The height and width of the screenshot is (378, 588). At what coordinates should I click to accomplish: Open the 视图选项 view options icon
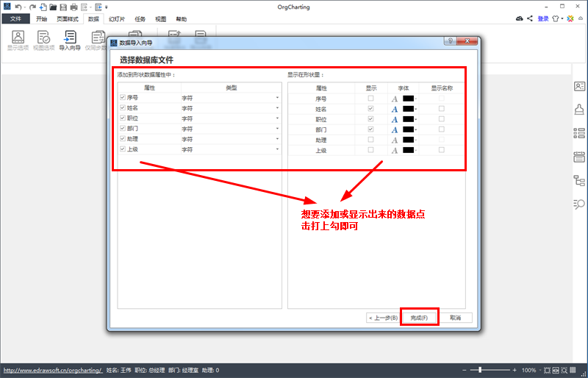pos(43,40)
